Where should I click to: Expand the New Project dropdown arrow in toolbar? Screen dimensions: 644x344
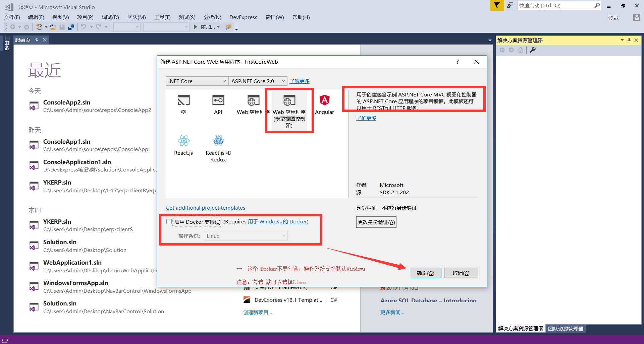point(46,27)
